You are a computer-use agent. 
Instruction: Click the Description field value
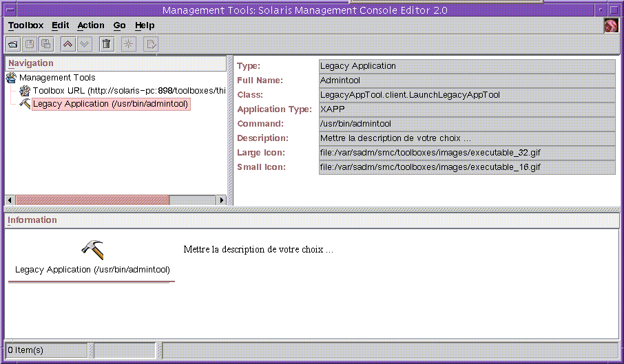467,138
